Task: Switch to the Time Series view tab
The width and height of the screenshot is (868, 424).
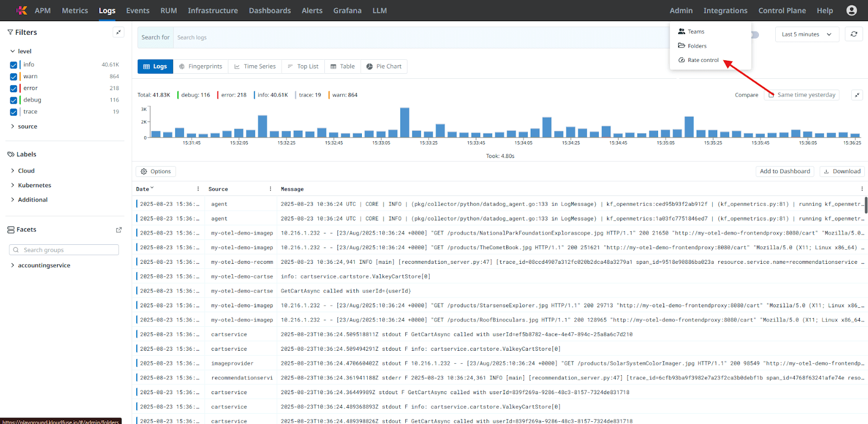Action: [255, 66]
